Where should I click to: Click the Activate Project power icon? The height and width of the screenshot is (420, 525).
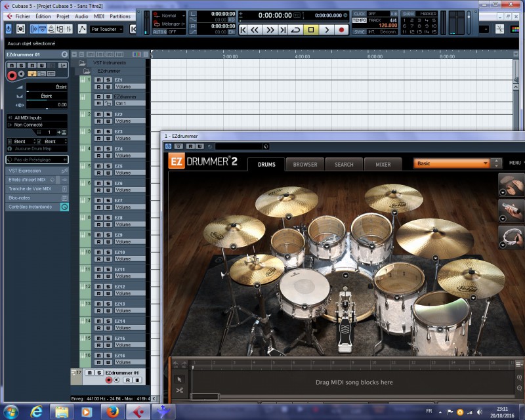tap(9, 29)
